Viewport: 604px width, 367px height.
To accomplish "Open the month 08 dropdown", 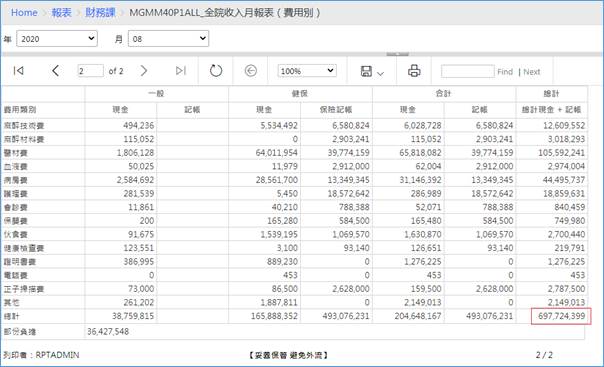I will tap(168, 39).
